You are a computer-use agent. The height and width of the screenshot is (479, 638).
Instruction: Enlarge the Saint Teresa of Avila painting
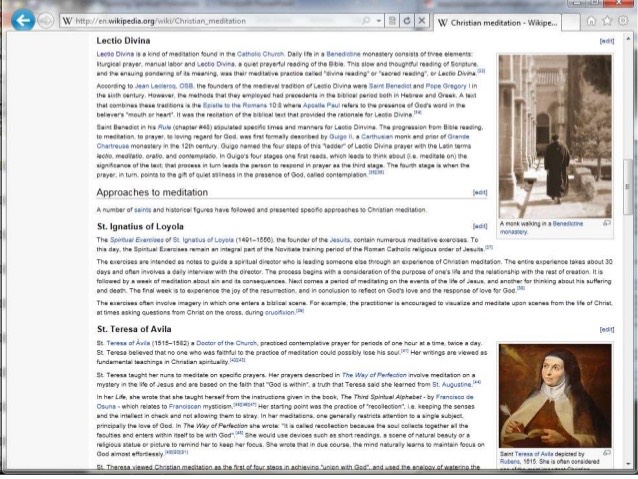(555, 396)
